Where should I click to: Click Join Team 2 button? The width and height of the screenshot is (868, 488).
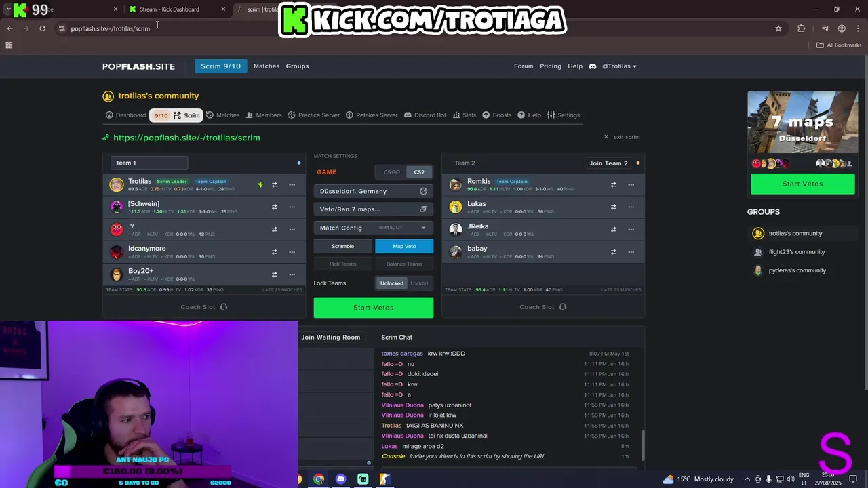pyautogui.click(x=608, y=163)
